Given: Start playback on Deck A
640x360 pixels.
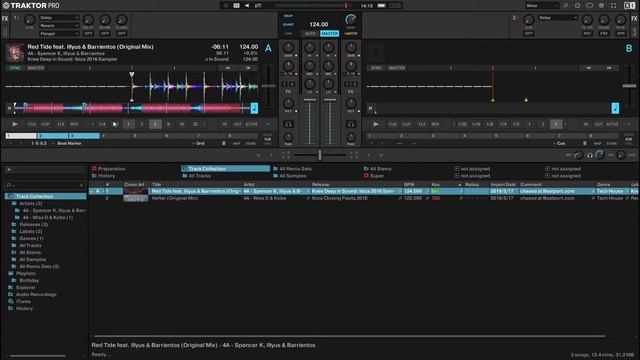Looking at the screenshot, I should coord(15,124).
